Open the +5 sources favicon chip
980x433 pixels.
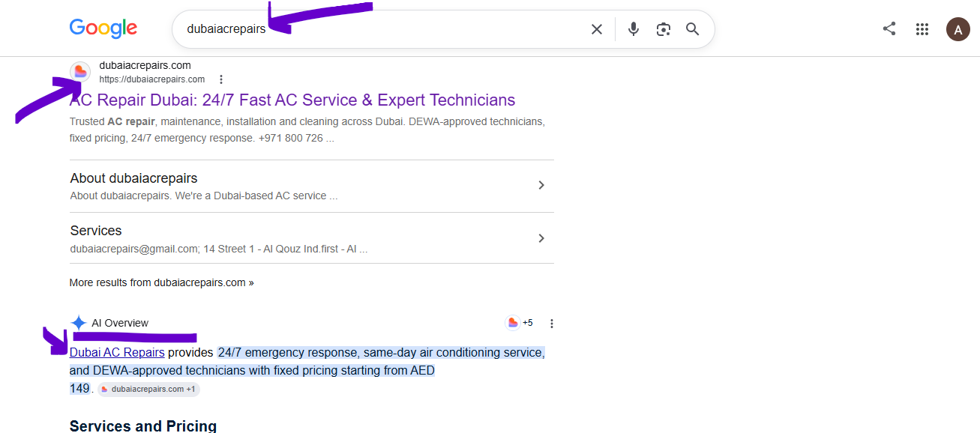click(x=520, y=323)
